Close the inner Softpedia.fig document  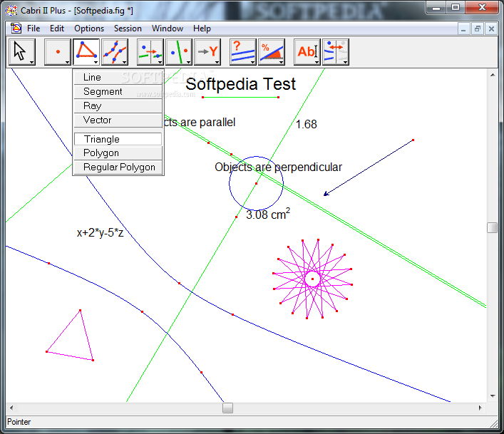point(491,29)
